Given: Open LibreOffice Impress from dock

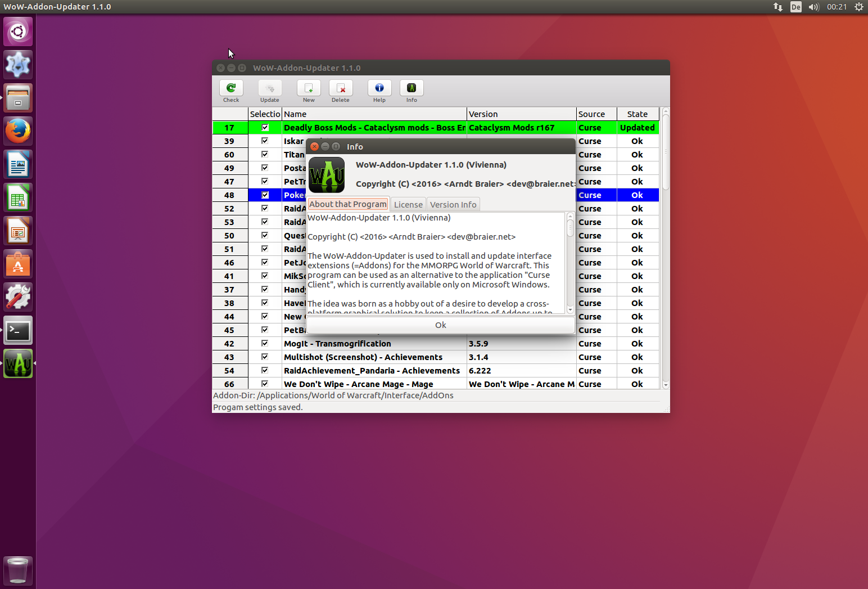Looking at the screenshot, I should (x=18, y=231).
